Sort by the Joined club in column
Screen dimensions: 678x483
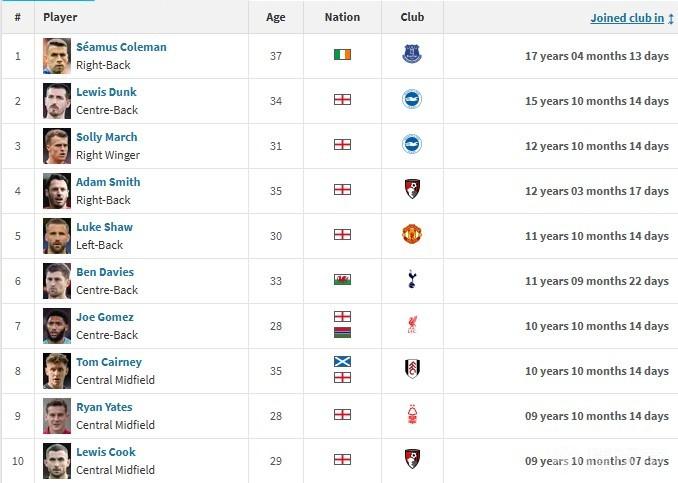tap(627, 18)
